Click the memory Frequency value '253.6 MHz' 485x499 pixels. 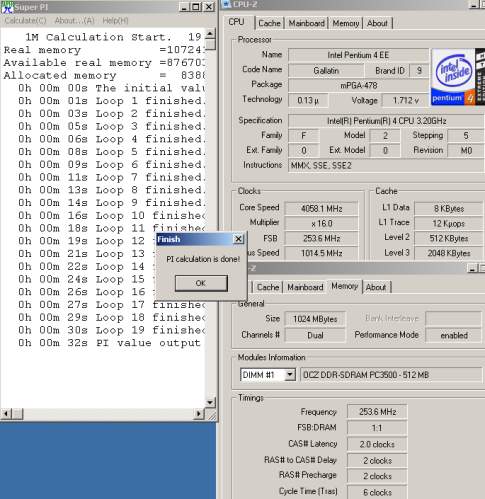(x=377, y=412)
